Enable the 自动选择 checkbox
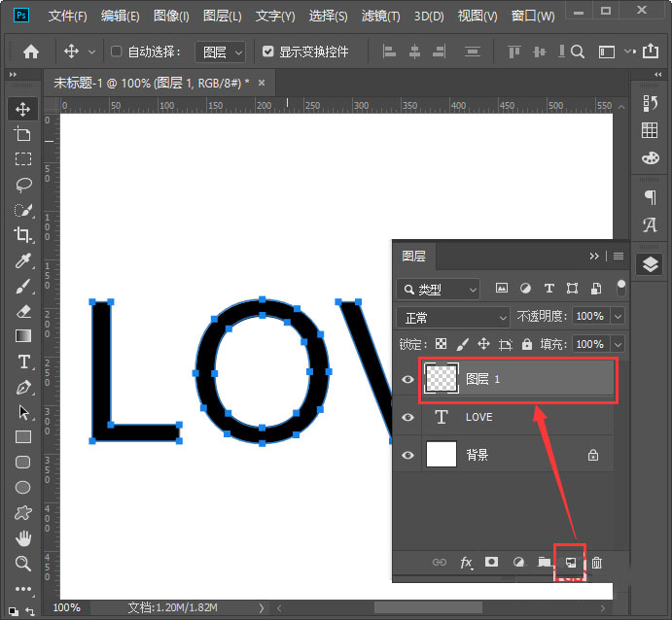The height and width of the screenshot is (620, 672). coord(117,52)
